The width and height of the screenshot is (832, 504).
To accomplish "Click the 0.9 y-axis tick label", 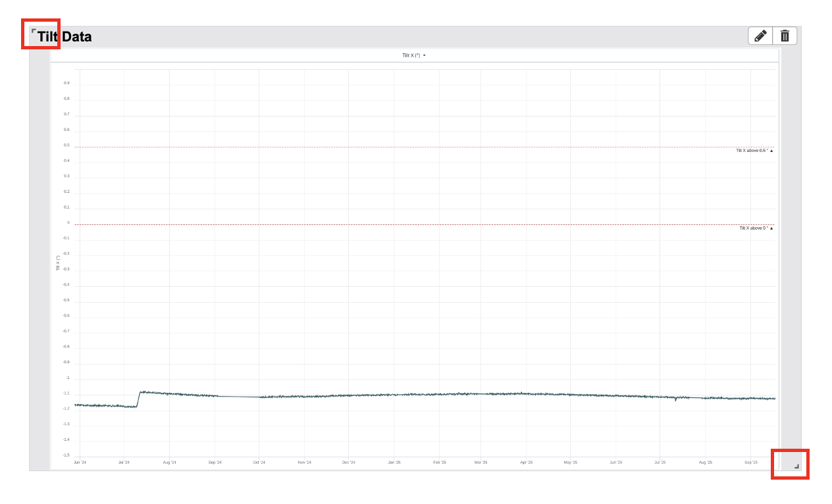I will 66,84.
